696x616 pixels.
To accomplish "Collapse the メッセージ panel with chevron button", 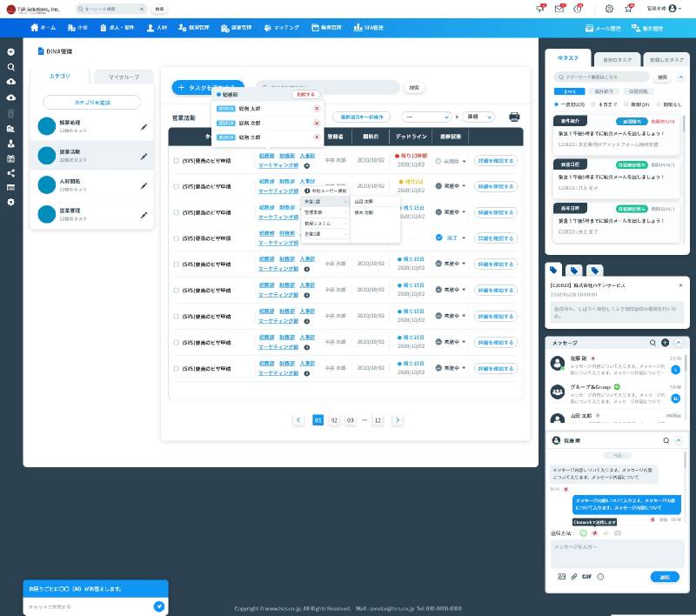I will (x=678, y=343).
